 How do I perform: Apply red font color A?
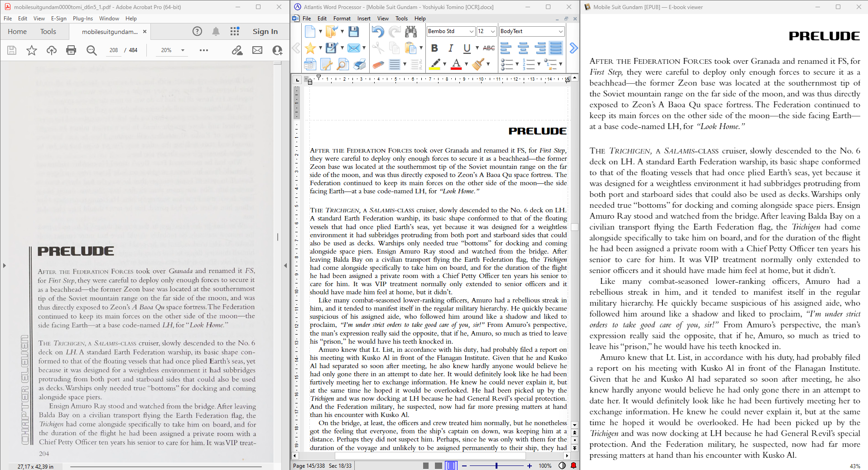456,64
